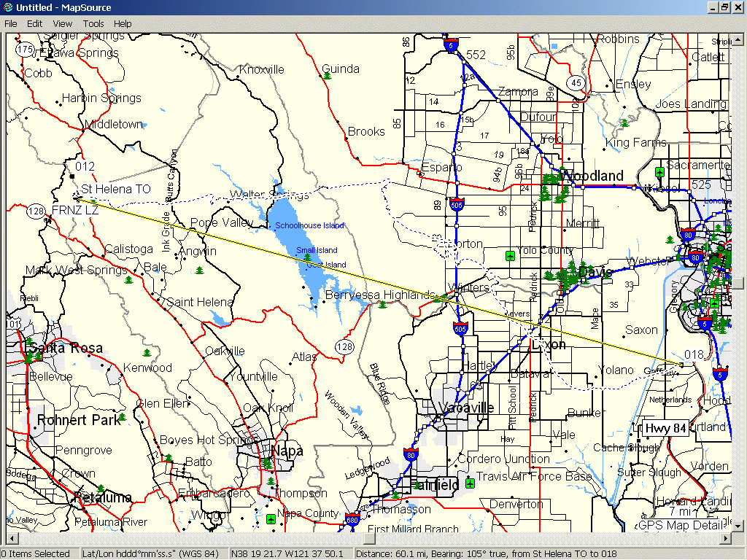Click the Hwy 84 label box

[665, 429]
